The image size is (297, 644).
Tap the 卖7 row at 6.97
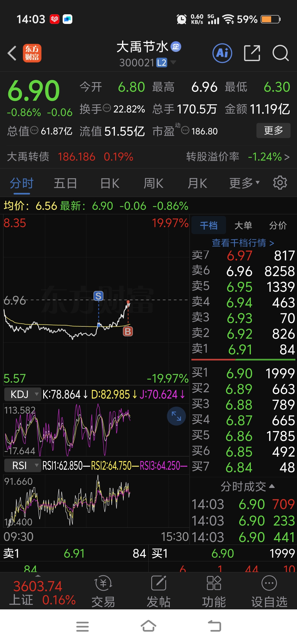pyautogui.click(x=243, y=256)
